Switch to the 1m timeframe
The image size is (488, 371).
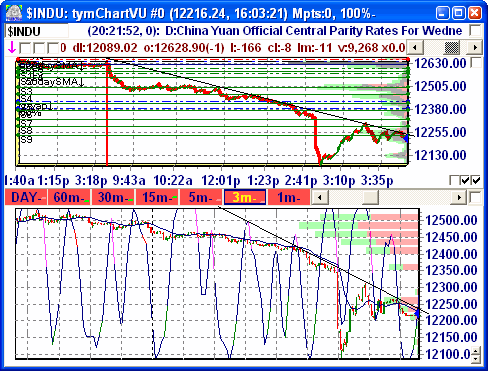pyautogui.click(x=289, y=197)
